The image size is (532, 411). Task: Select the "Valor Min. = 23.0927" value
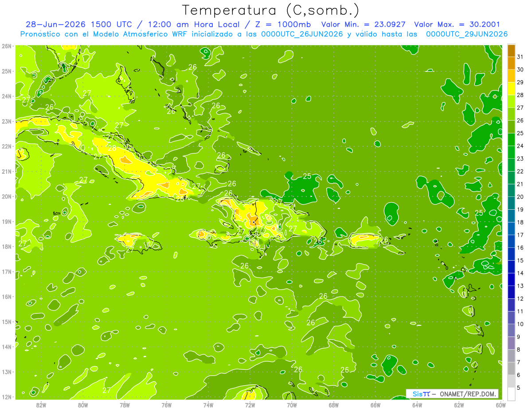364,24
